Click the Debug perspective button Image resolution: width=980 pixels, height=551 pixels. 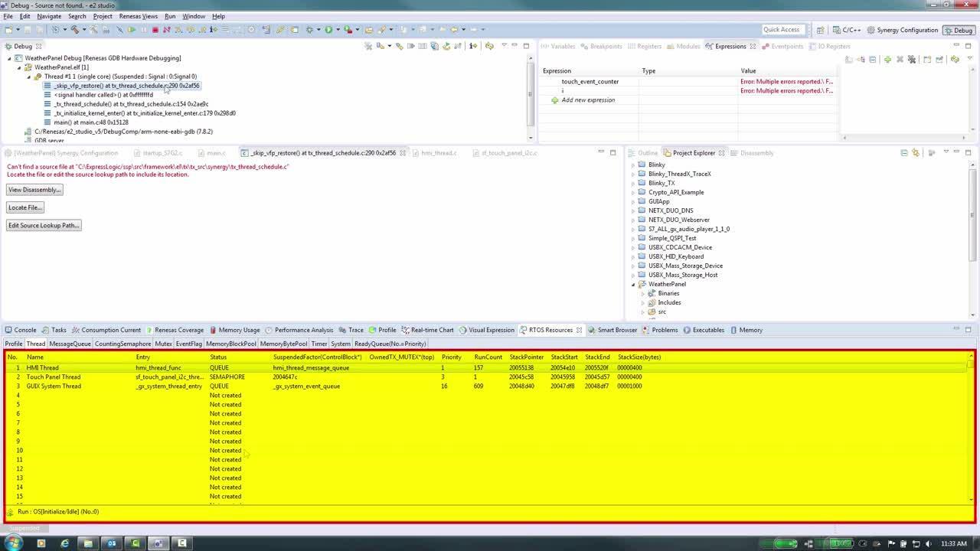tap(959, 30)
